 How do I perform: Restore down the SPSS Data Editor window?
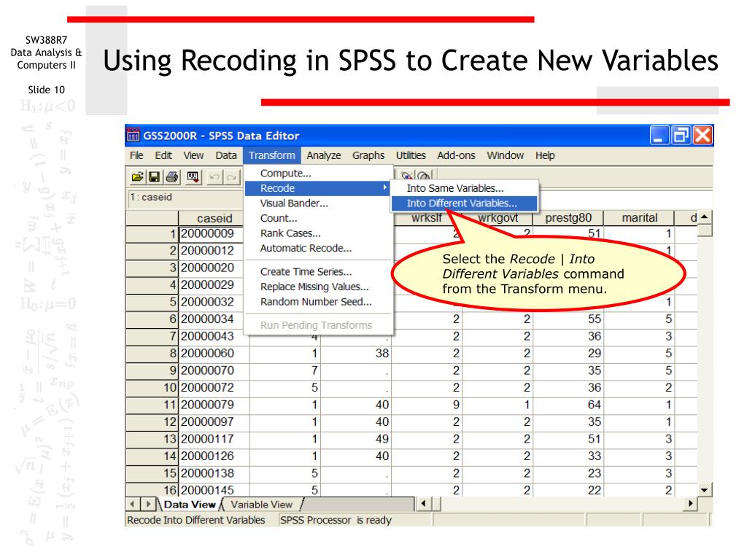[681, 136]
